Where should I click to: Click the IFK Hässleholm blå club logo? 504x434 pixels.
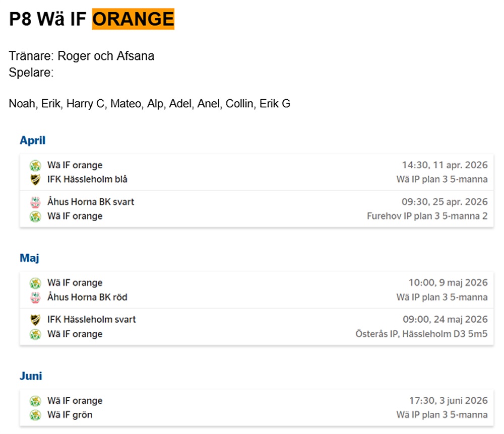click(x=35, y=180)
